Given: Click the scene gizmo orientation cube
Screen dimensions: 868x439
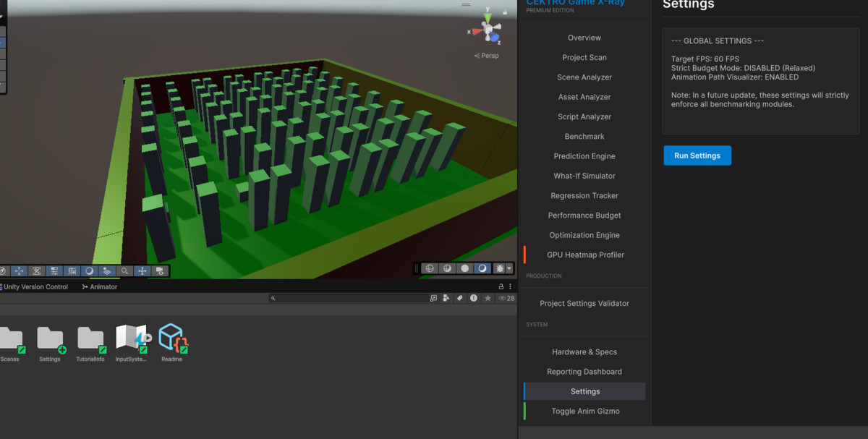Looking at the screenshot, I should coord(489,30).
